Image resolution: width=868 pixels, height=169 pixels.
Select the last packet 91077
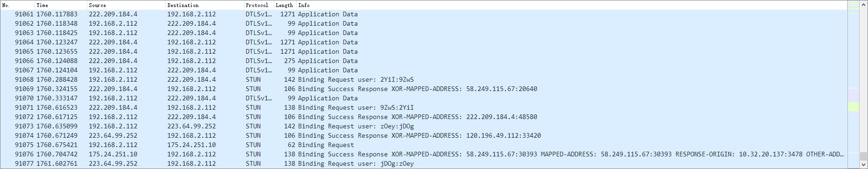[x=424, y=163]
